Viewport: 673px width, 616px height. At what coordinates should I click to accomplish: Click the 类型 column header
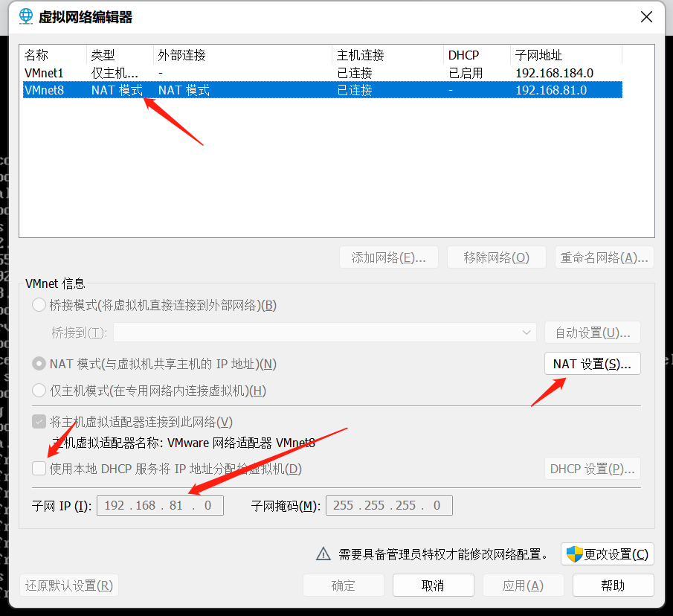point(120,55)
